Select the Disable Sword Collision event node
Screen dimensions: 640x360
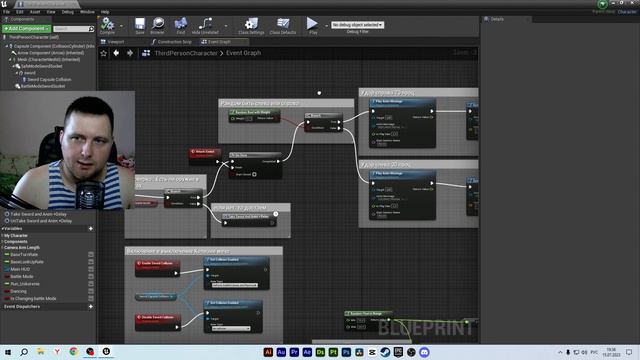158,322
